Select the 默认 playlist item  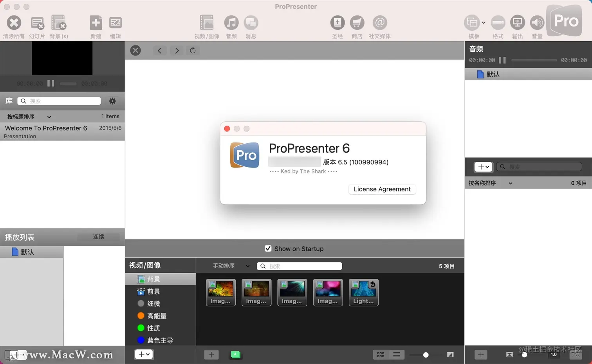(x=31, y=252)
